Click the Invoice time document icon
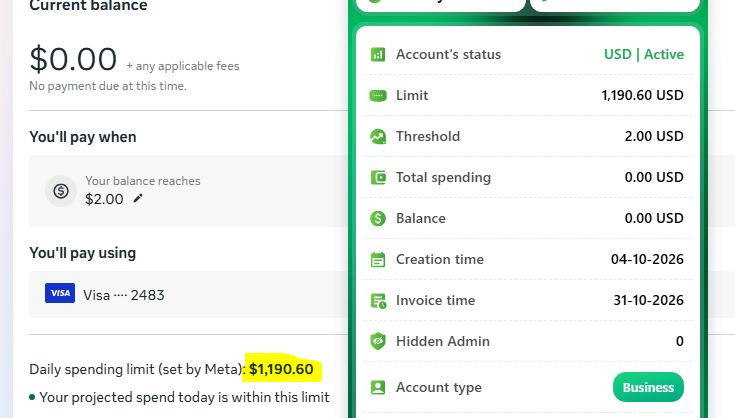Image resolution: width=735 pixels, height=418 pixels. tap(378, 300)
